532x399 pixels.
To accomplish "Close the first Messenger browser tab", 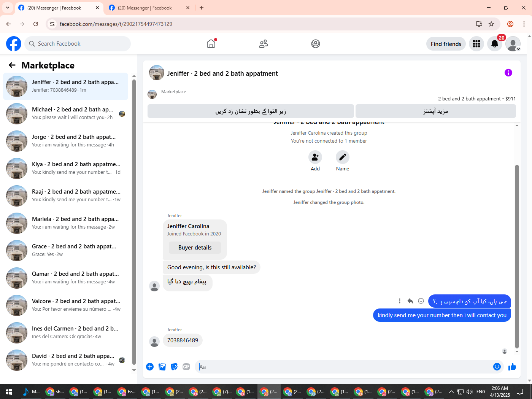I will pos(97,8).
